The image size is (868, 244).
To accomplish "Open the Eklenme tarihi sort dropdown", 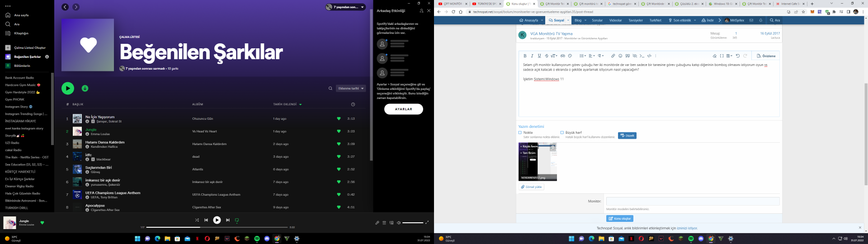I will point(351,88).
